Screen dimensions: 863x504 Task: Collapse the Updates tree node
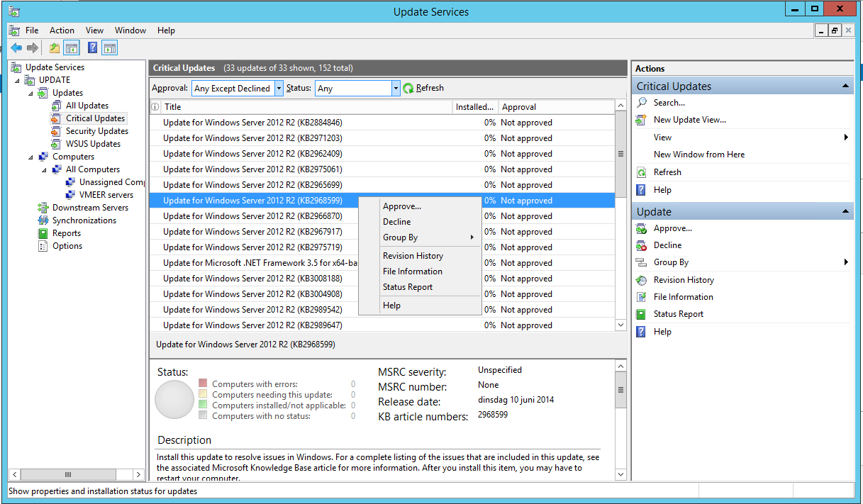pyautogui.click(x=31, y=93)
